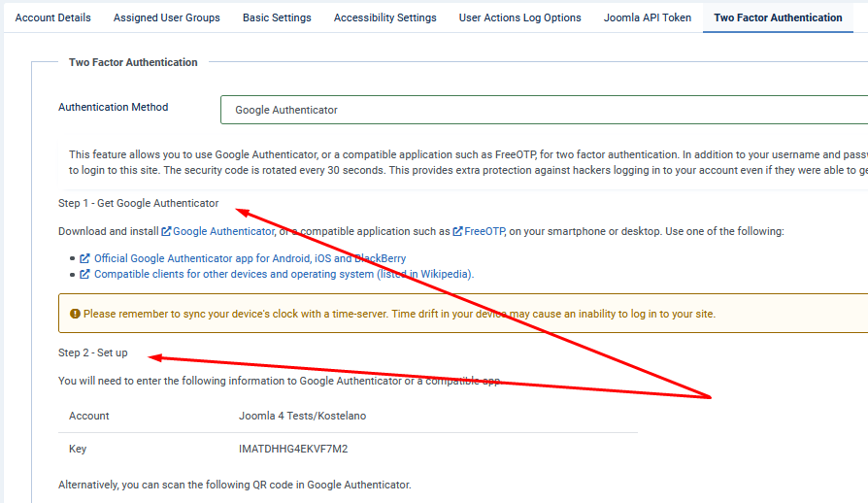Click the Two Factor Authentication fieldset legend
The image size is (868, 503).
click(x=133, y=62)
